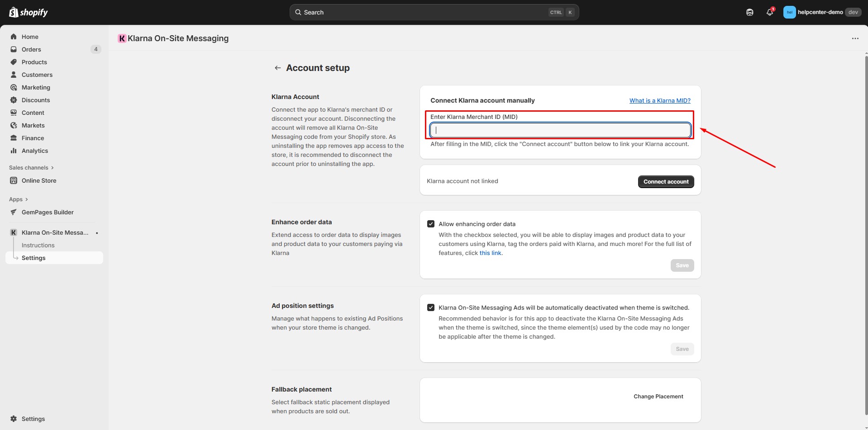Viewport: 868px width, 430px height.
Task: Open the Customers section
Action: point(36,75)
